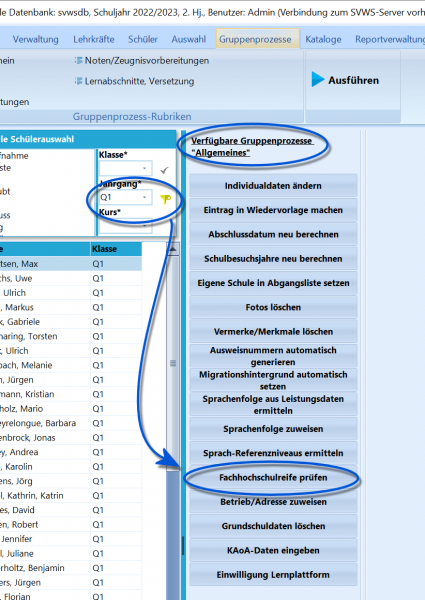This screenshot has height=600, width=425.
Task: Select the Schüler ribbon tab
Action: pos(143,39)
